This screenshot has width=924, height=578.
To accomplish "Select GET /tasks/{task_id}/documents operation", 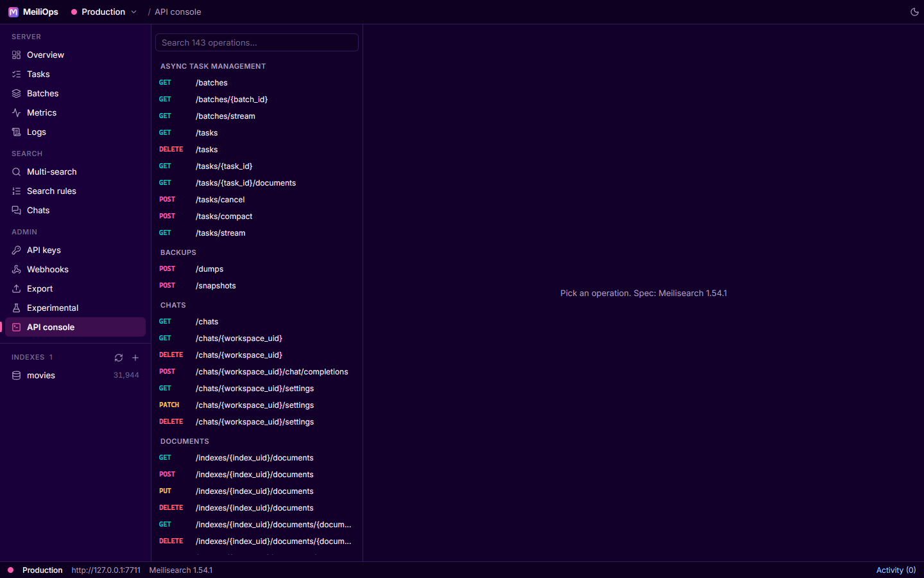I will click(x=257, y=182).
